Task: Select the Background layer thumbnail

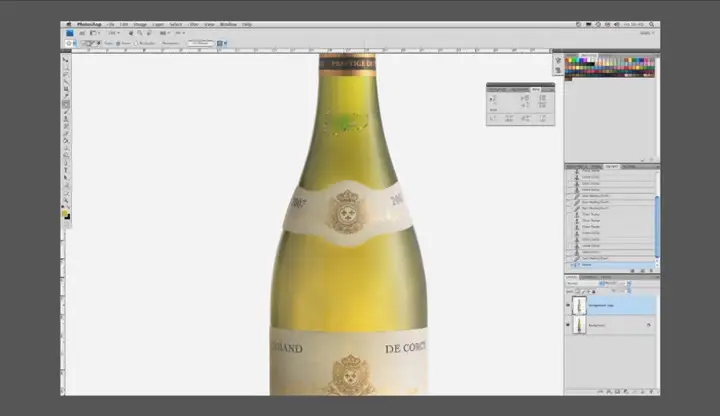Action: pyautogui.click(x=579, y=325)
